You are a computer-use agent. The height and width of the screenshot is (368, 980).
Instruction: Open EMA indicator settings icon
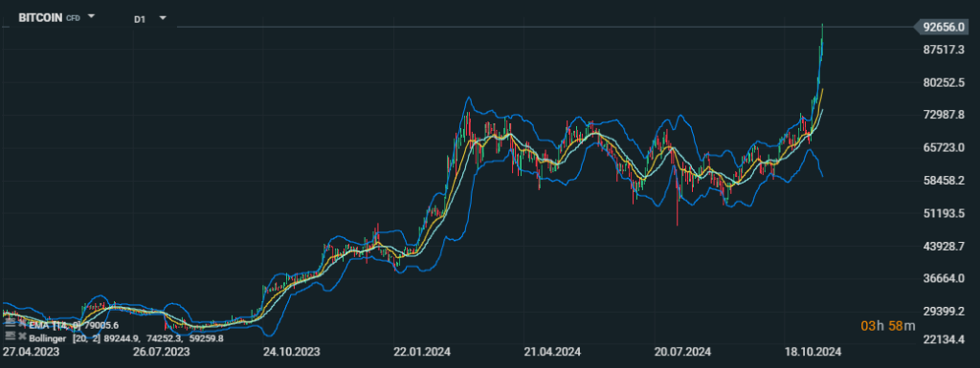pyautogui.click(x=10, y=323)
